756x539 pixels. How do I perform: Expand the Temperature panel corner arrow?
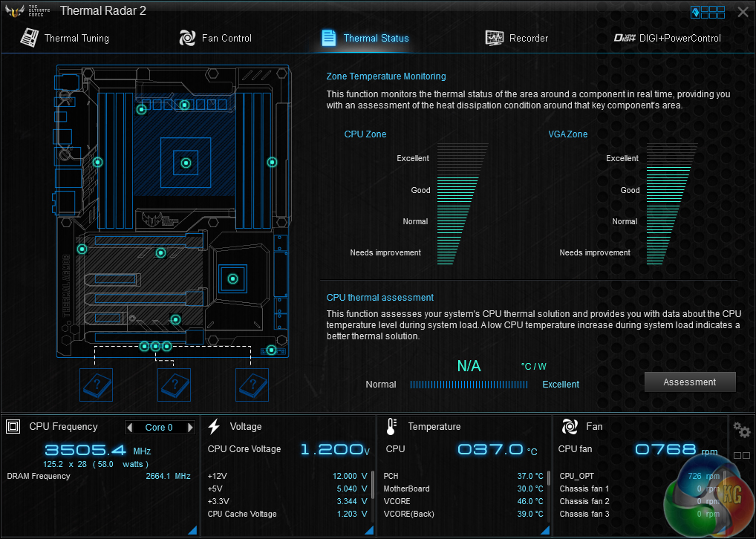click(545, 530)
